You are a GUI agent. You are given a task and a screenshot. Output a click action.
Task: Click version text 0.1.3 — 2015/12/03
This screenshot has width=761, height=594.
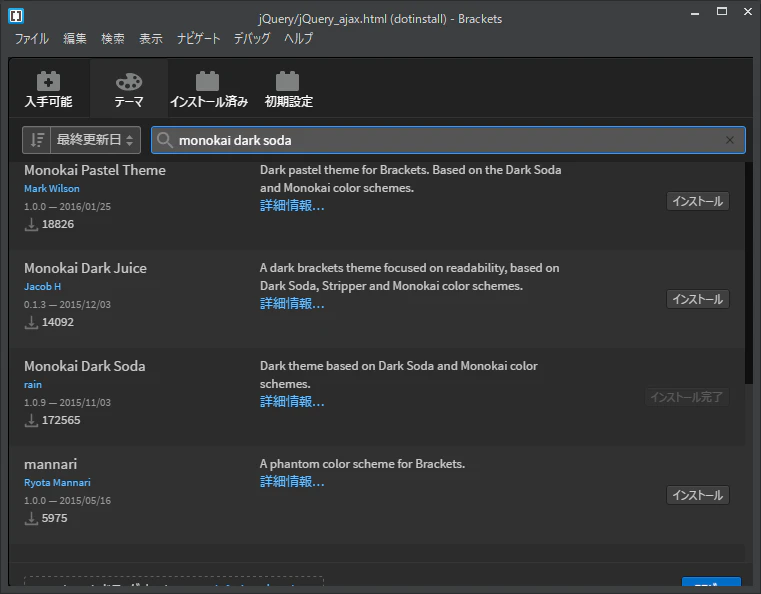pos(67,305)
